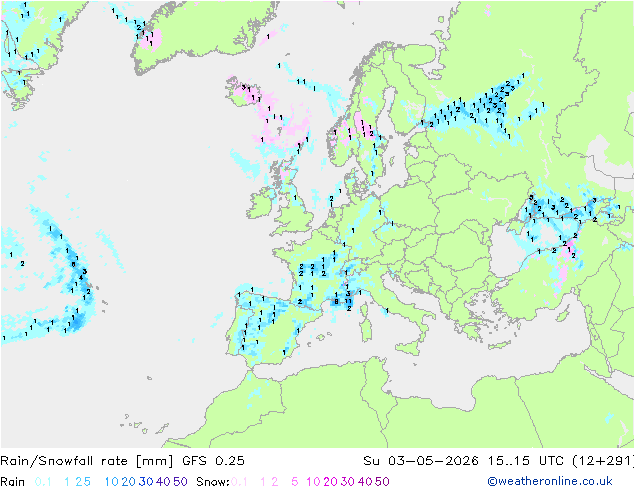The height and width of the screenshot is (490, 634).
Task: Click on Sardinia island on the map
Action: [x=366, y=329]
